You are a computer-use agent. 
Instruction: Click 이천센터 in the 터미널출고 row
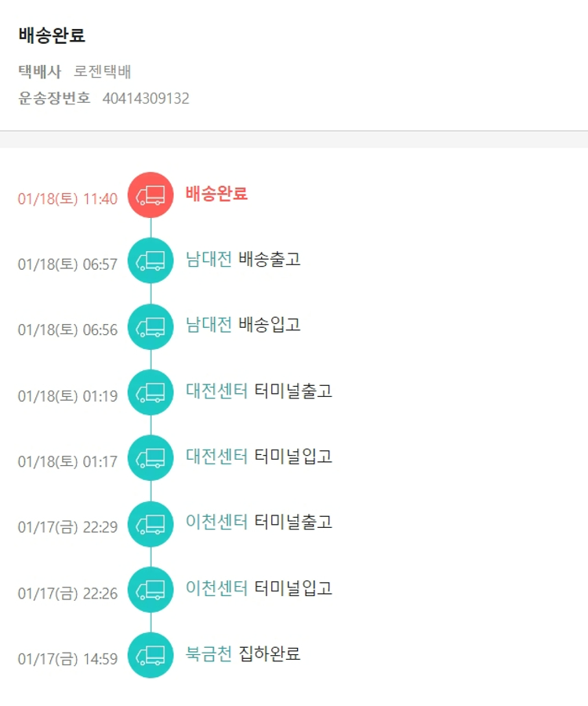(x=216, y=522)
